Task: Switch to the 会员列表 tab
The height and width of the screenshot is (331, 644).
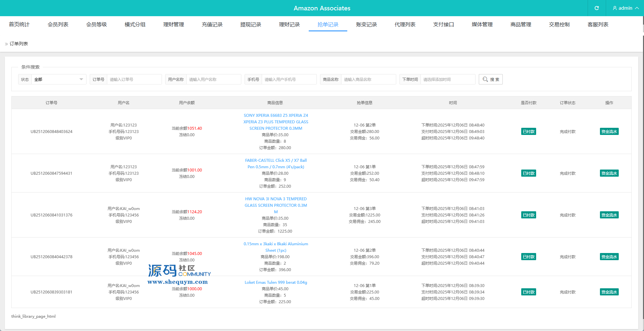Action: click(x=58, y=25)
